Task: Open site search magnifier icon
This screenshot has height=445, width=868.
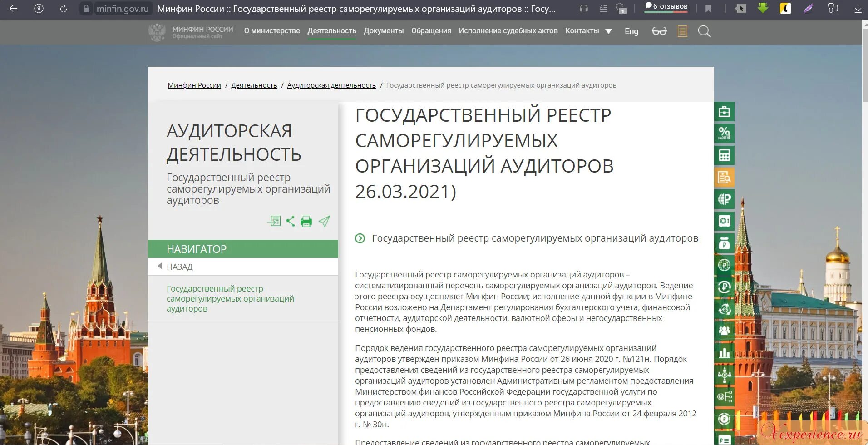Action: [704, 31]
